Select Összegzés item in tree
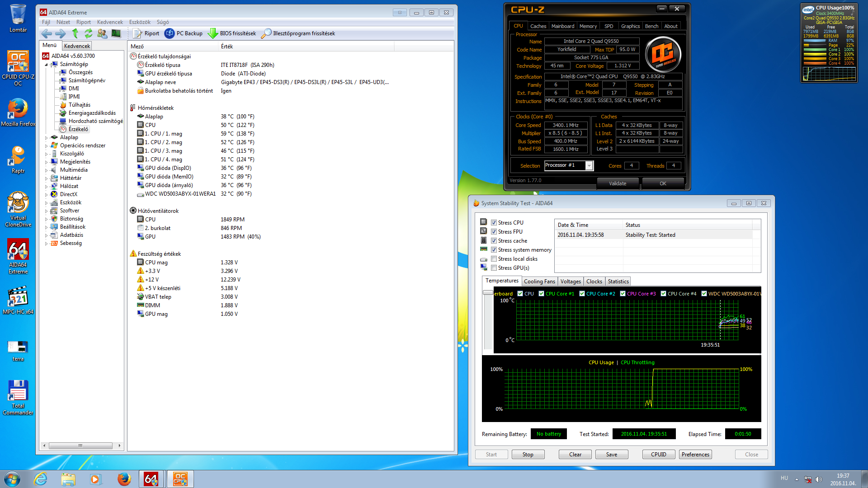This screenshot has width=868, height=488. tap(75, 72)
